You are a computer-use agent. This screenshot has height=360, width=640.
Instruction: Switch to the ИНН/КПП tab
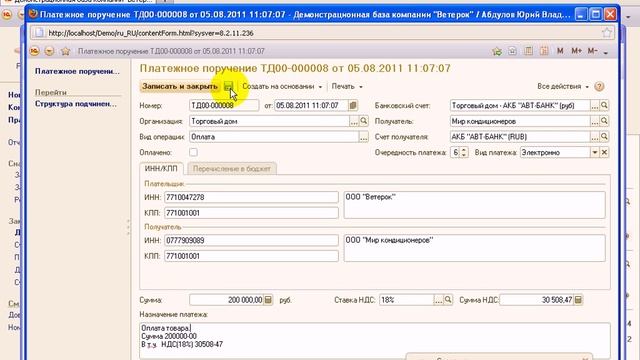(161, 169)
